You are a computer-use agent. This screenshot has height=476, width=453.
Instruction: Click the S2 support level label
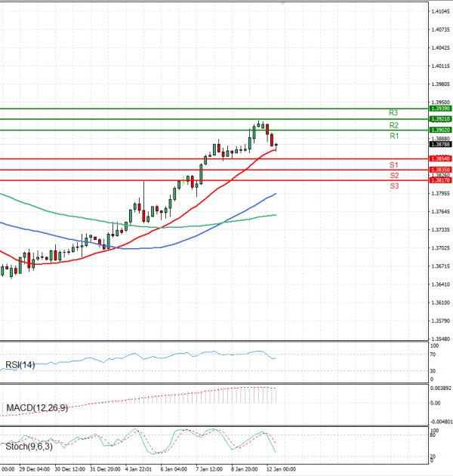pos(393,176)
